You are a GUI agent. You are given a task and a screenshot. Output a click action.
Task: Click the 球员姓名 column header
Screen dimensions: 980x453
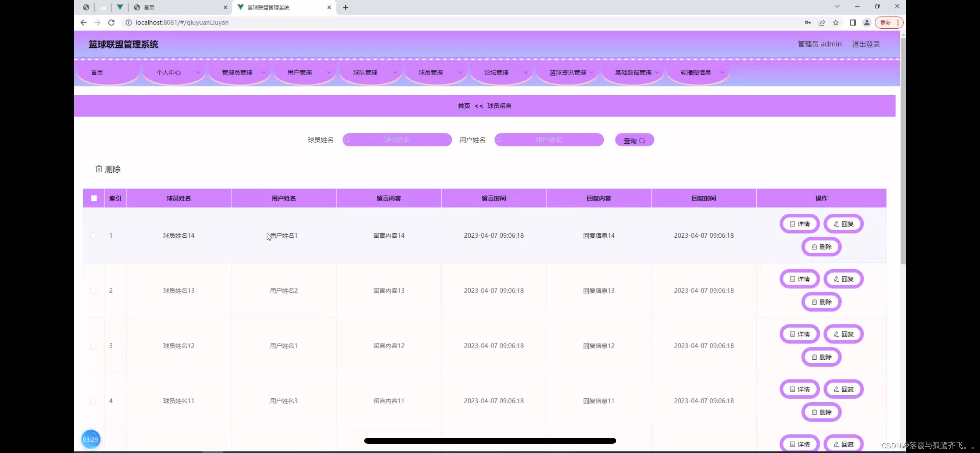[179, 198]
